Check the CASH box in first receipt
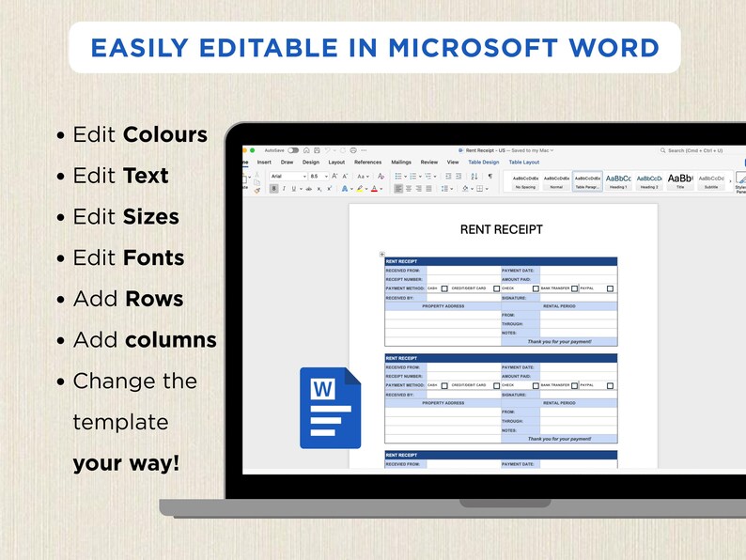This screenshot has height=560, width=746. 444,288
